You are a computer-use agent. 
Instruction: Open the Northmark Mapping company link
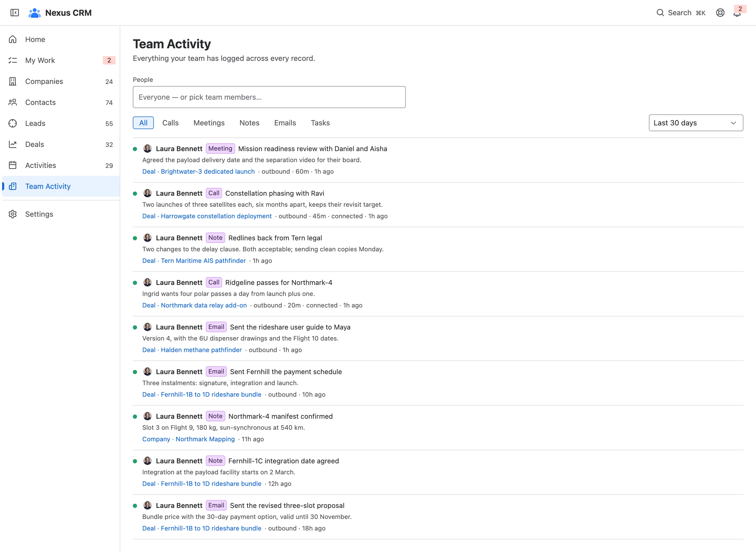point(188,439)
